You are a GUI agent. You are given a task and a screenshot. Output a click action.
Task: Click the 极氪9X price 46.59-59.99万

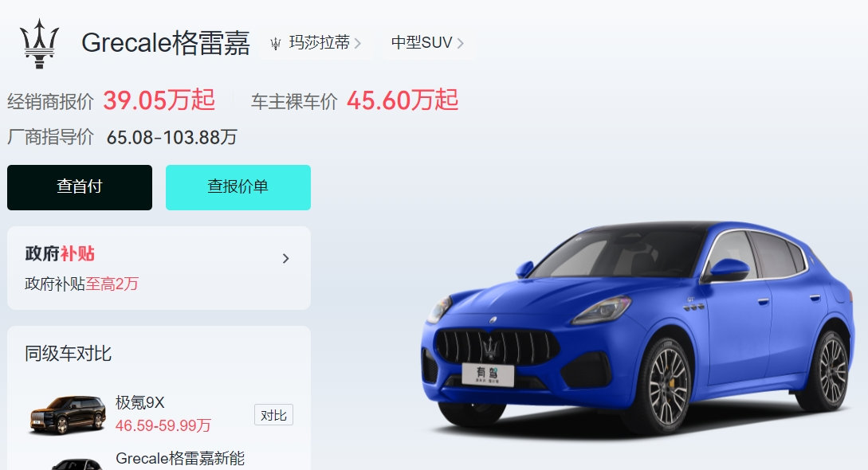pyautogui.click(x=163, y=425)
